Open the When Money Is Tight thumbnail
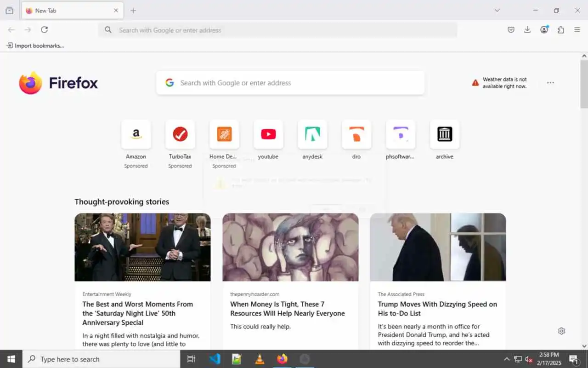 click(x=290, y=247)
